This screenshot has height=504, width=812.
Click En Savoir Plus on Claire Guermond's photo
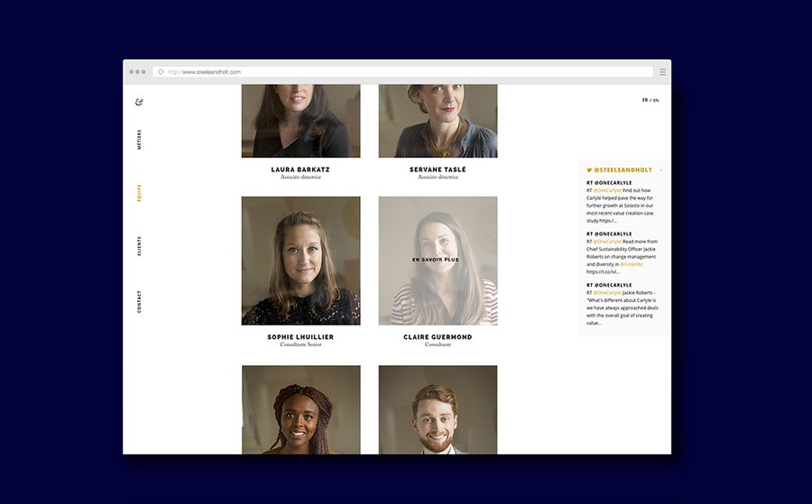(x=437, y=260)
